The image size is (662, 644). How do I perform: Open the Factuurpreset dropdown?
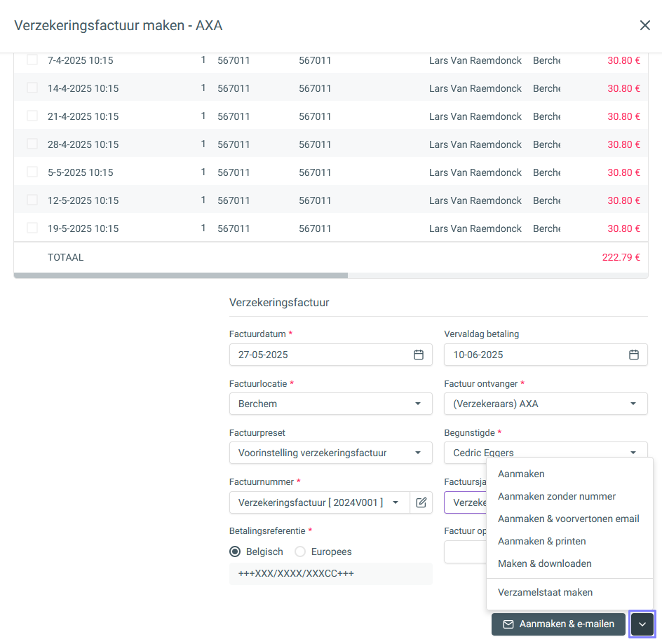point(330,453)
